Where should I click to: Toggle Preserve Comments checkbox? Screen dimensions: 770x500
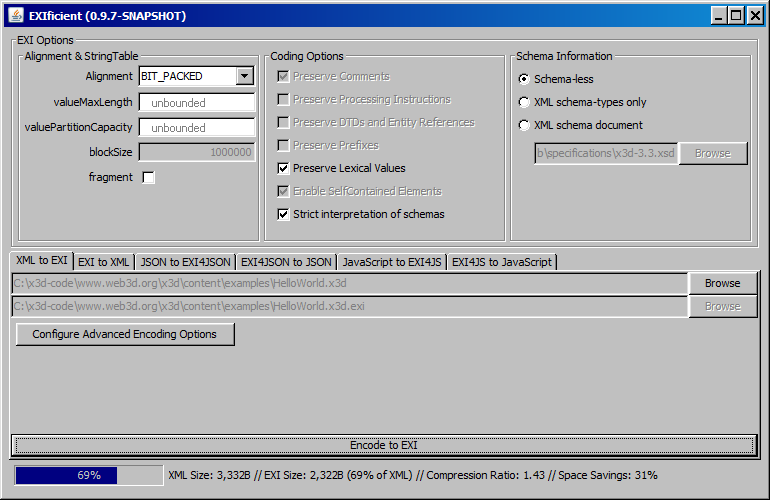pos(283,76)
